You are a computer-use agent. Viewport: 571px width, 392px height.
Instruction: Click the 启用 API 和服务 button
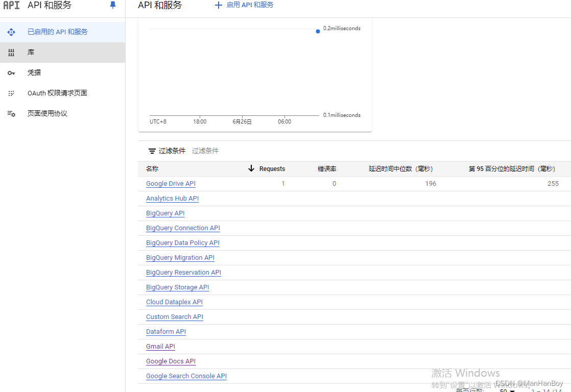coord(244,5)
